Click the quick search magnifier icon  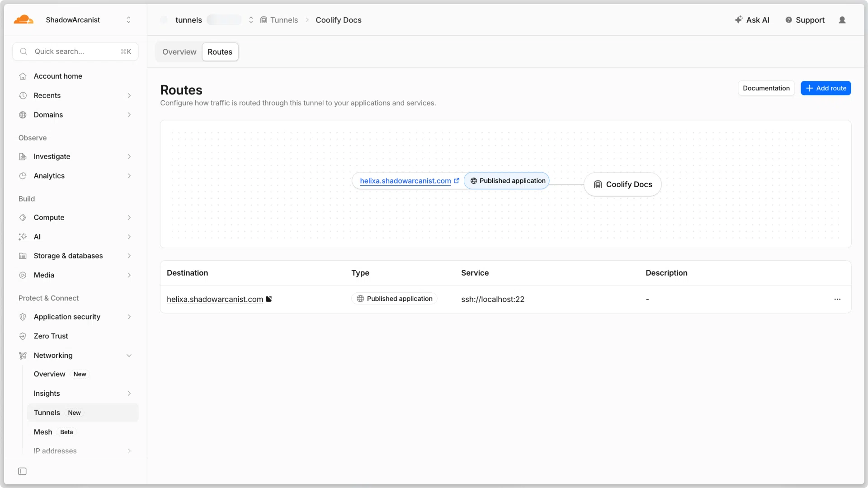pos(24,52)
